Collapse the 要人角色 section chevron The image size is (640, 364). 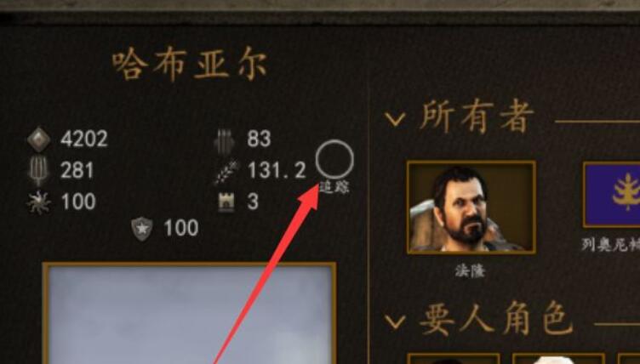point(395,321)
